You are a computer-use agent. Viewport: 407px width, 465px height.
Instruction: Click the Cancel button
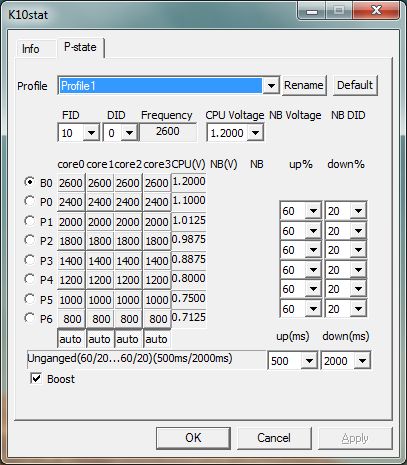(x=274, y=438)
